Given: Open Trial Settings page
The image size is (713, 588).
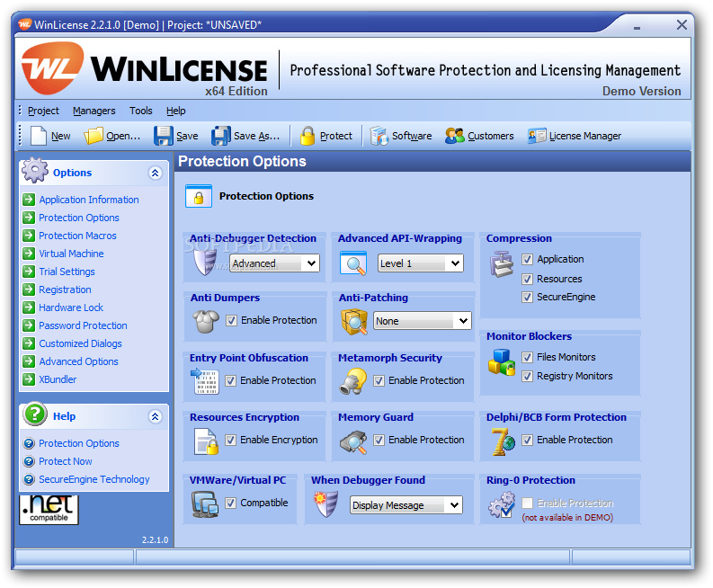Looking at the screenshot, I should pos(67,272).
